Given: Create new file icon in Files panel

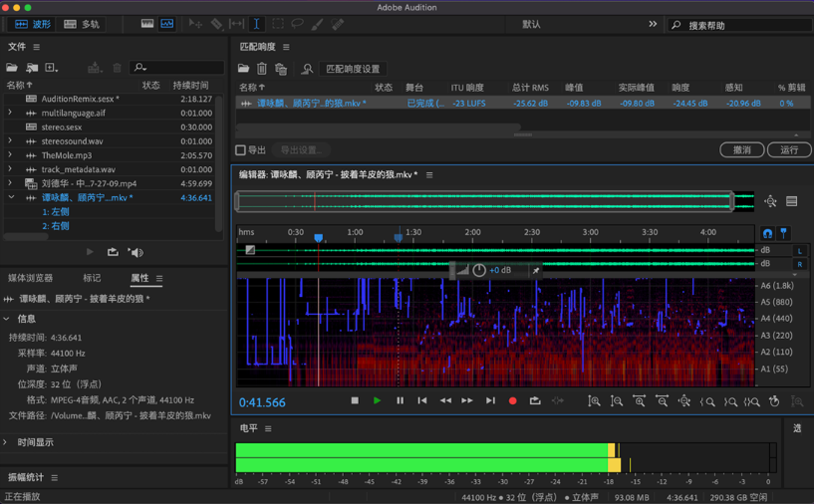Looking at the screenshot, I should pos(52,68).
